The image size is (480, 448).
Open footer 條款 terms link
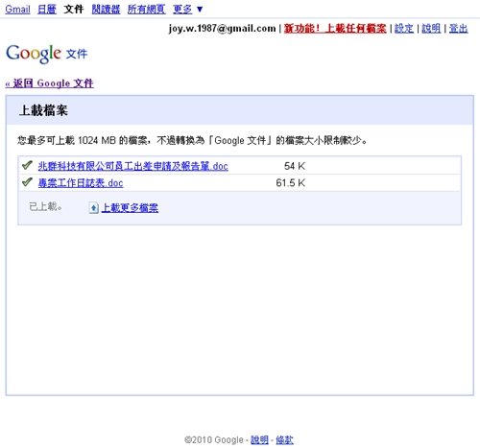[284, 440]
